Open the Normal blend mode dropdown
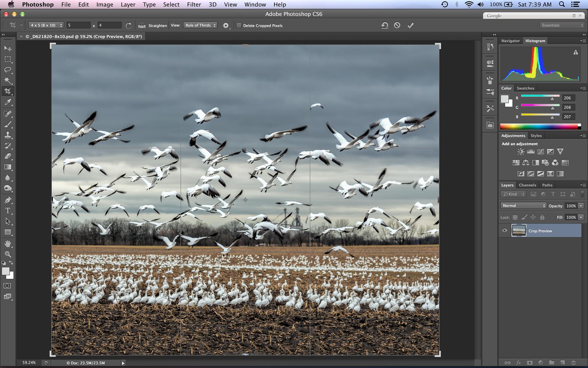Screen dimensions: 588x368 coord(523,206)
